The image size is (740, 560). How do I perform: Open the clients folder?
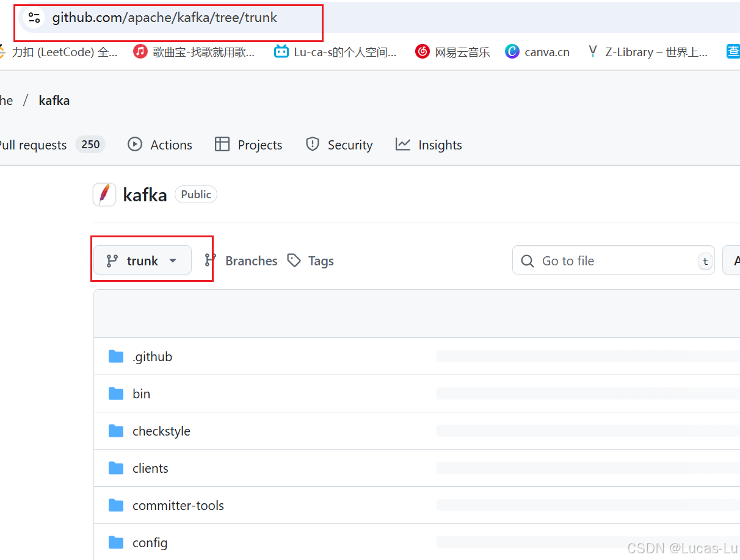150,468
